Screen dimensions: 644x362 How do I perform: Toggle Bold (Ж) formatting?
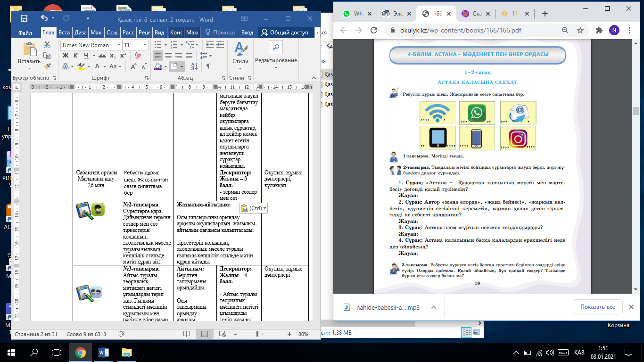tap(66, 56)
